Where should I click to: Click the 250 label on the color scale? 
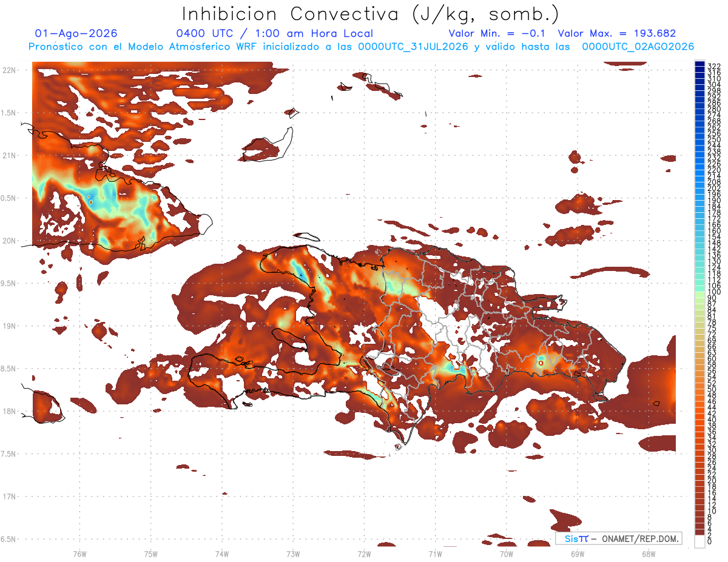713,139
